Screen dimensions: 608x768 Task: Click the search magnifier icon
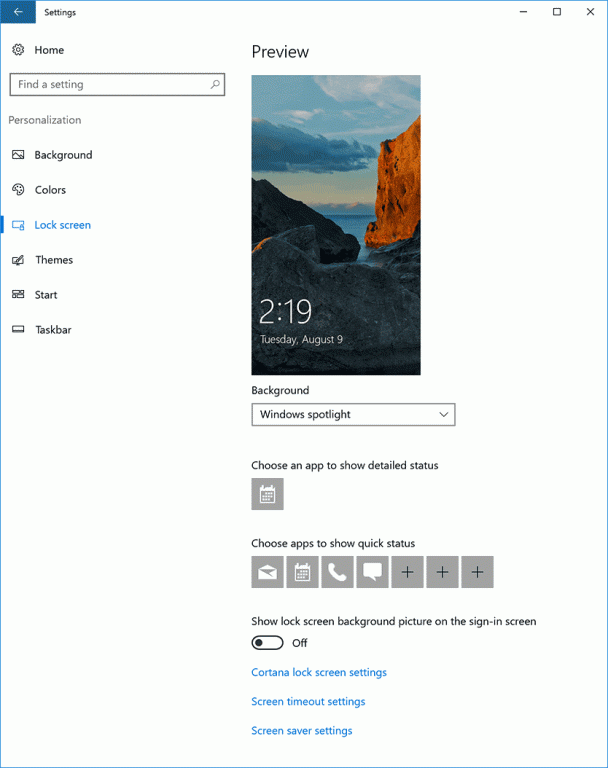[215, 85]
